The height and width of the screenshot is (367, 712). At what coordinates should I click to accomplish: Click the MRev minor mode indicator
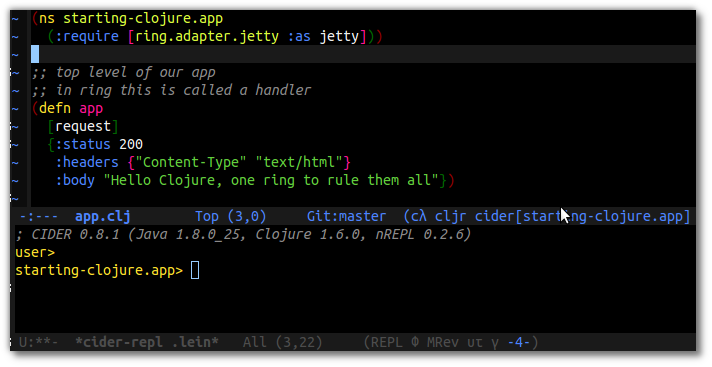click(443, 342)
